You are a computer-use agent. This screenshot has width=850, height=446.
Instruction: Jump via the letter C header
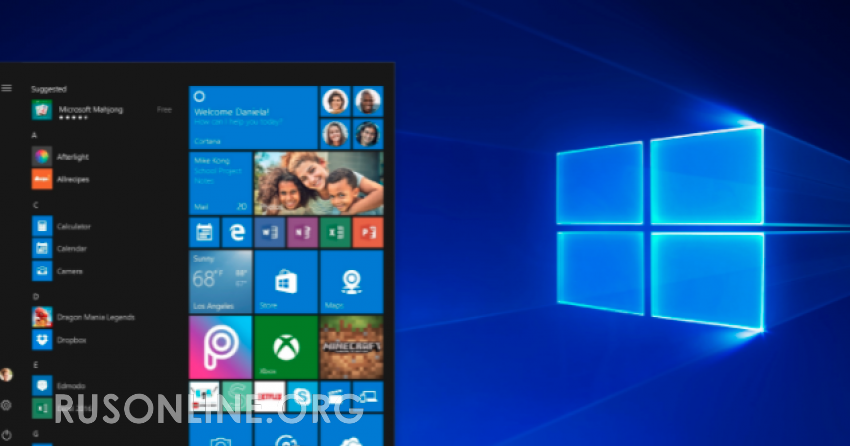[x=35, y=205]
